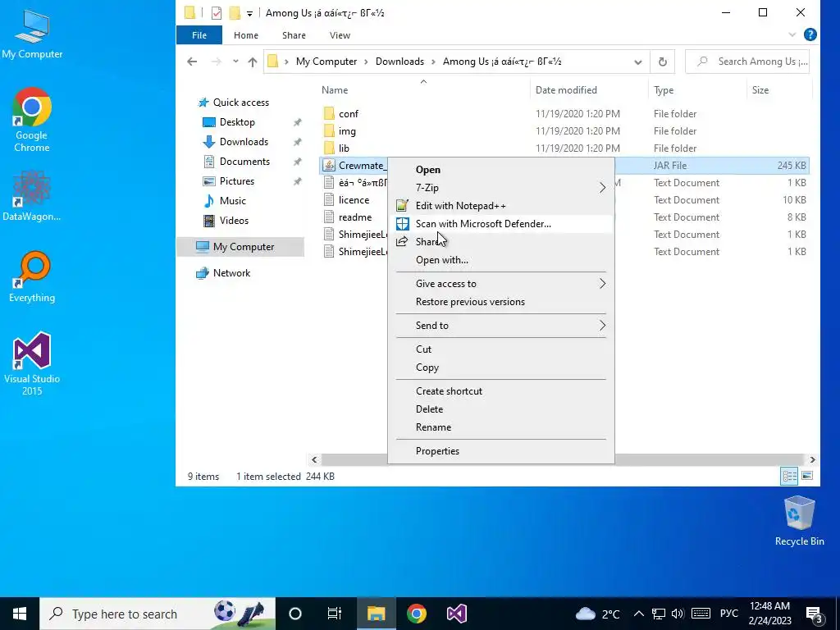
Task: Select Desktop in Quick access
Action: tap(237, 122)
